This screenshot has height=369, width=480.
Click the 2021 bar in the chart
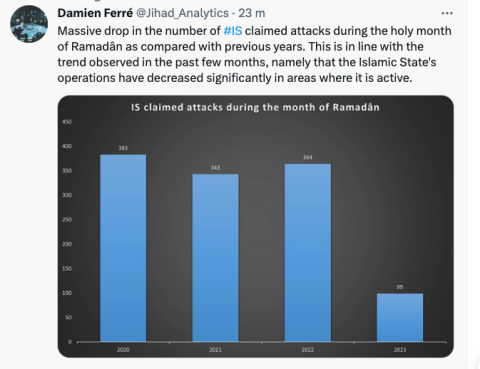pos(215,258)
